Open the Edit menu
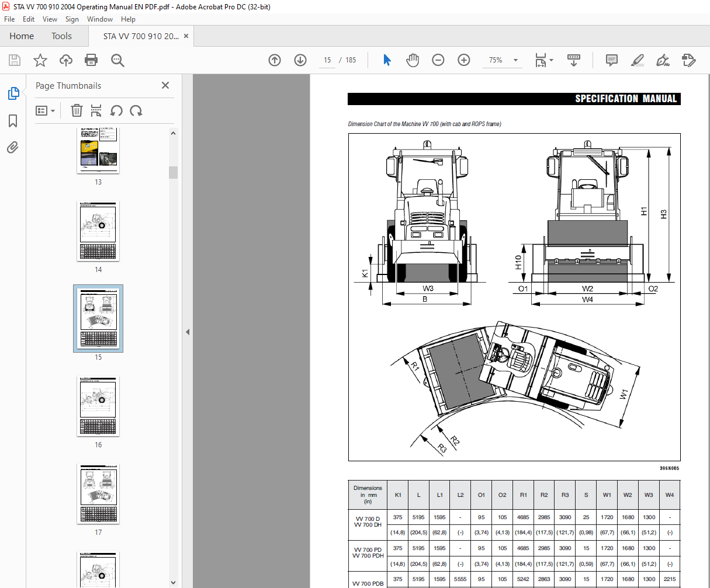The width and height of the screenshot is (710, 588). pos(29,19)
